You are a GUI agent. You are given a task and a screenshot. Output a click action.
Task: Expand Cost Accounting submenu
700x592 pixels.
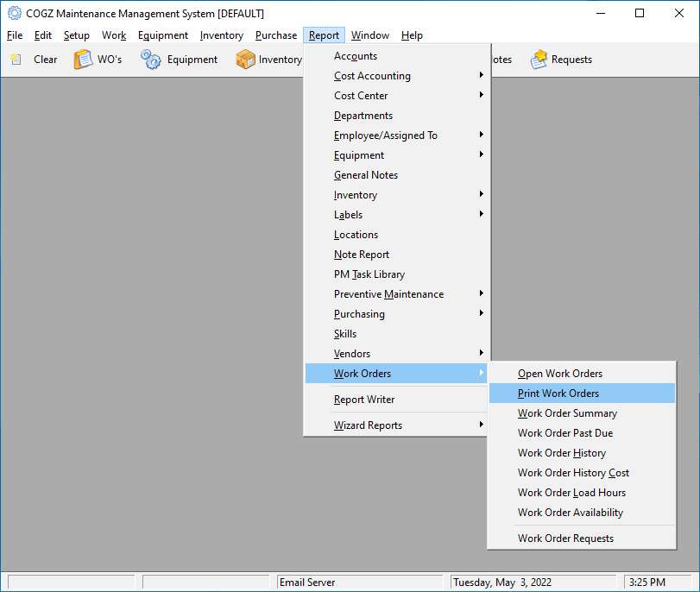pyautogui.click(x=397, y=76)
